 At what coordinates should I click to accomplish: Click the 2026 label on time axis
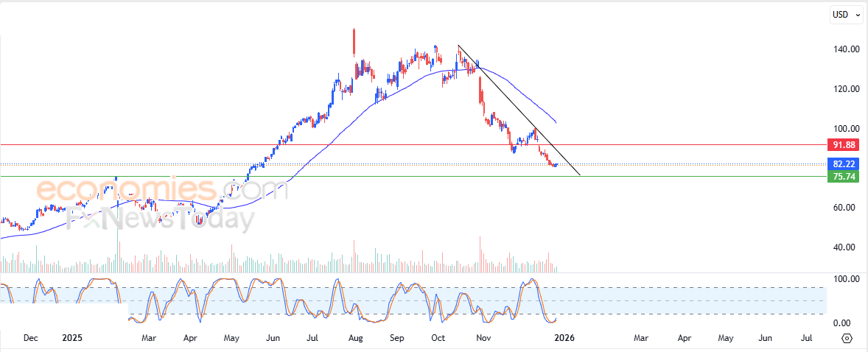564,338
